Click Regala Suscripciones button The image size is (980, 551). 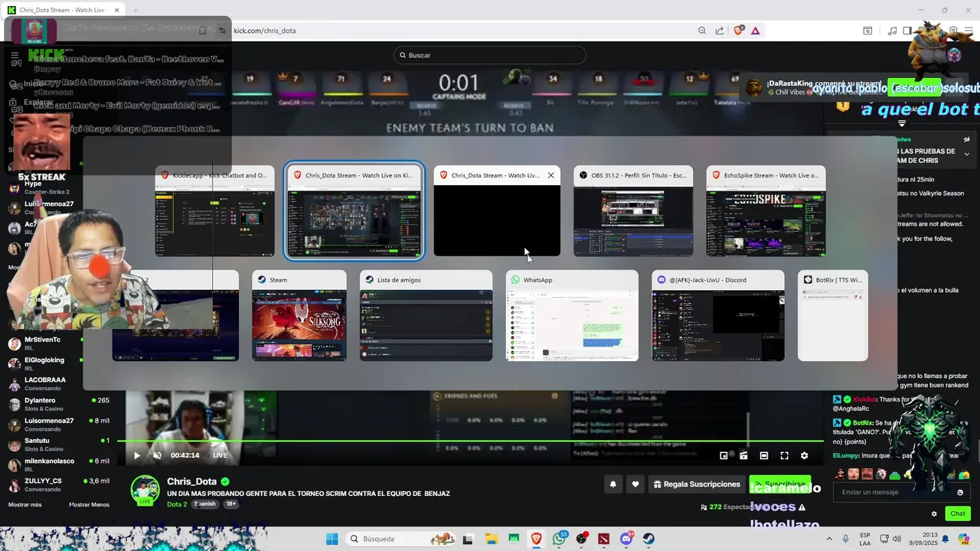point(697,484)
